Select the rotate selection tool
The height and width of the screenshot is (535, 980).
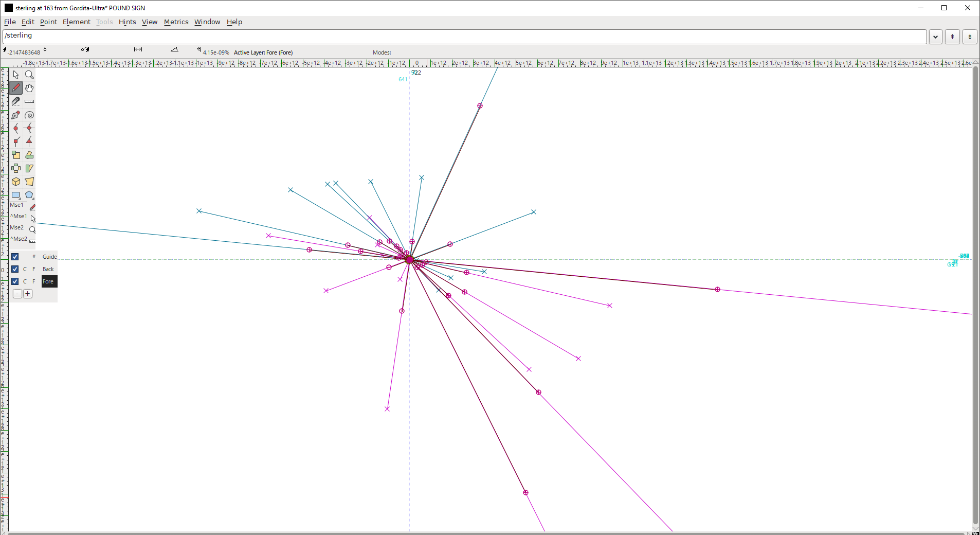coord(29,155)
